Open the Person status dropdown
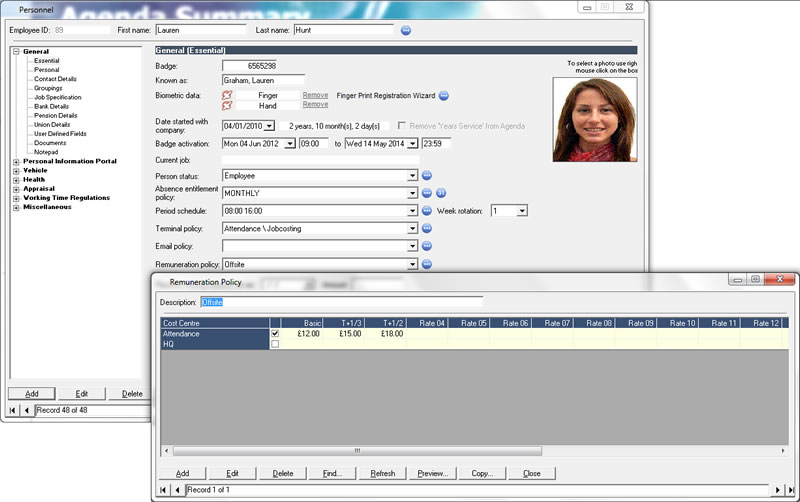 (x=412, y=176)
